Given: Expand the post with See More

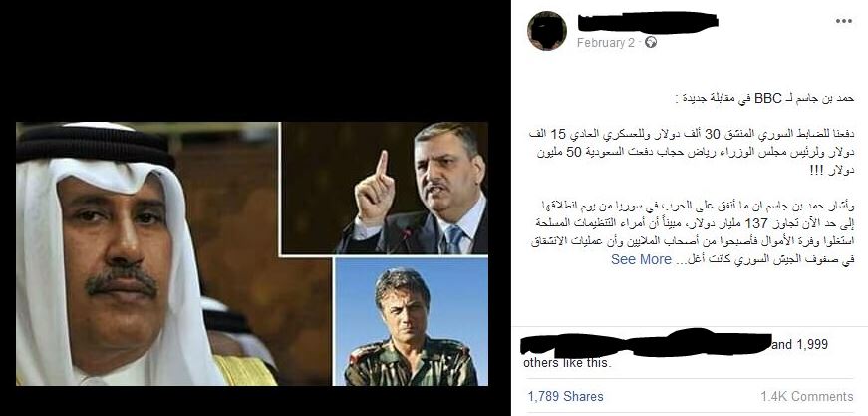Looking at the screenshot, I should click(x=641, y=259).
